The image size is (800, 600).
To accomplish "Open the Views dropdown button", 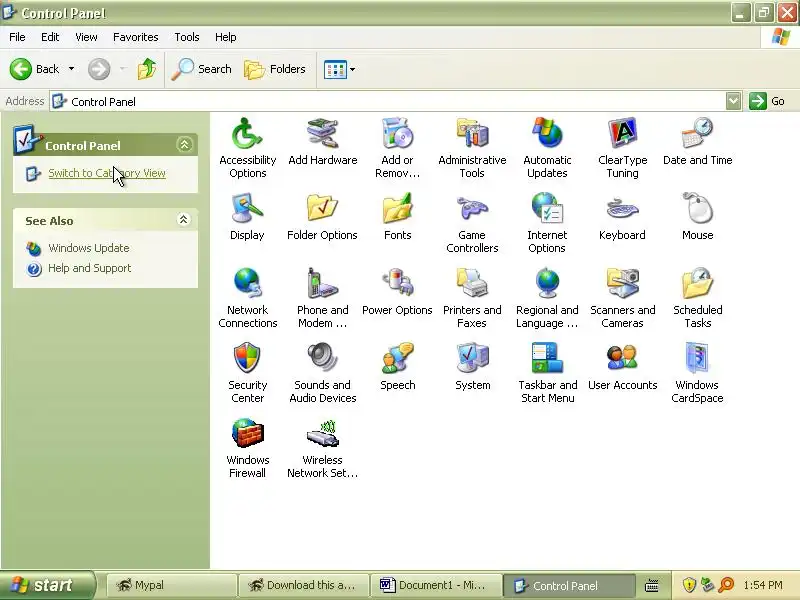I will click(339, 69).
